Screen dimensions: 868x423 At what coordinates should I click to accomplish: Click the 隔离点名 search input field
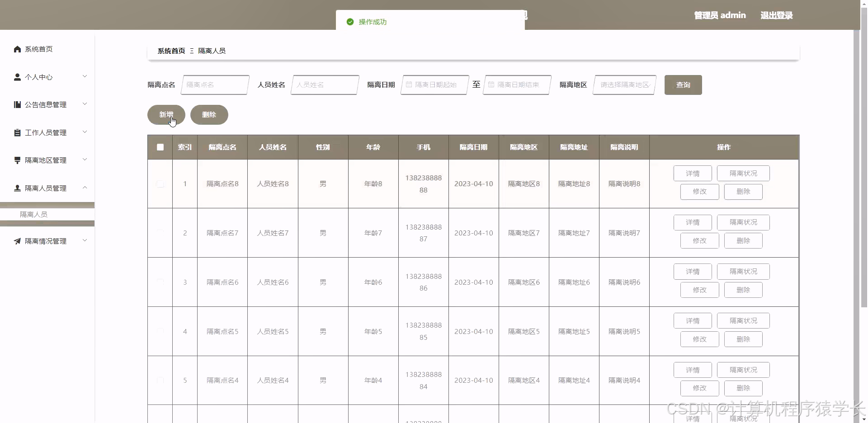click(215, 85)
